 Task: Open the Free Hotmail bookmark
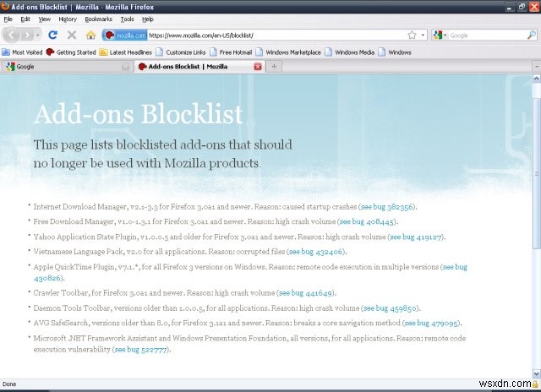[231, 52]
